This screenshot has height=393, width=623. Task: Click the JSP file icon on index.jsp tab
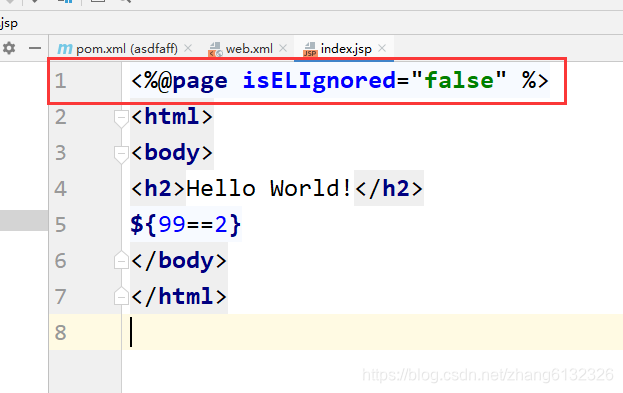310,49
